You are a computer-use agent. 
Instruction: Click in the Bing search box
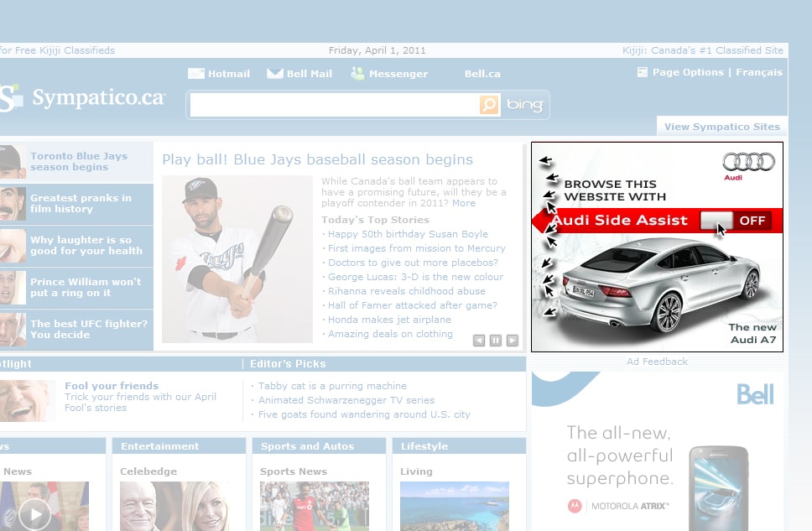click(335, 105)
